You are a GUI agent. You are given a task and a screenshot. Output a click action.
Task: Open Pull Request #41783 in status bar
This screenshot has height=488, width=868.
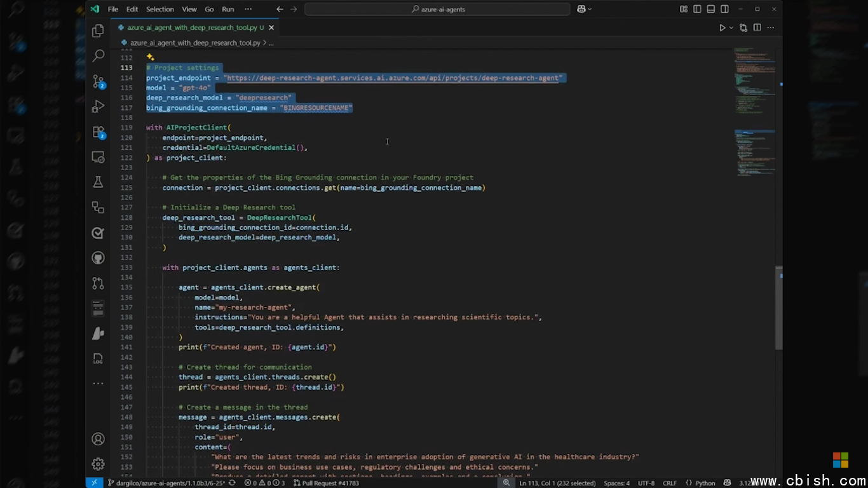326,483
